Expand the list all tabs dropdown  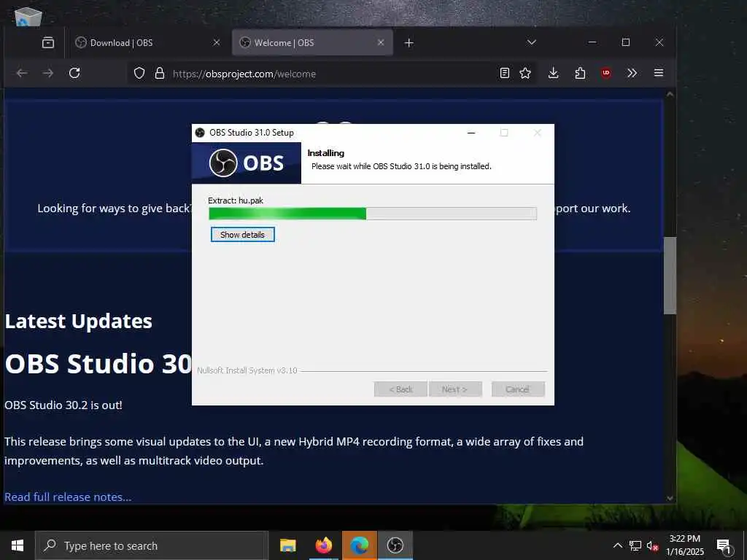click(532, 42)
